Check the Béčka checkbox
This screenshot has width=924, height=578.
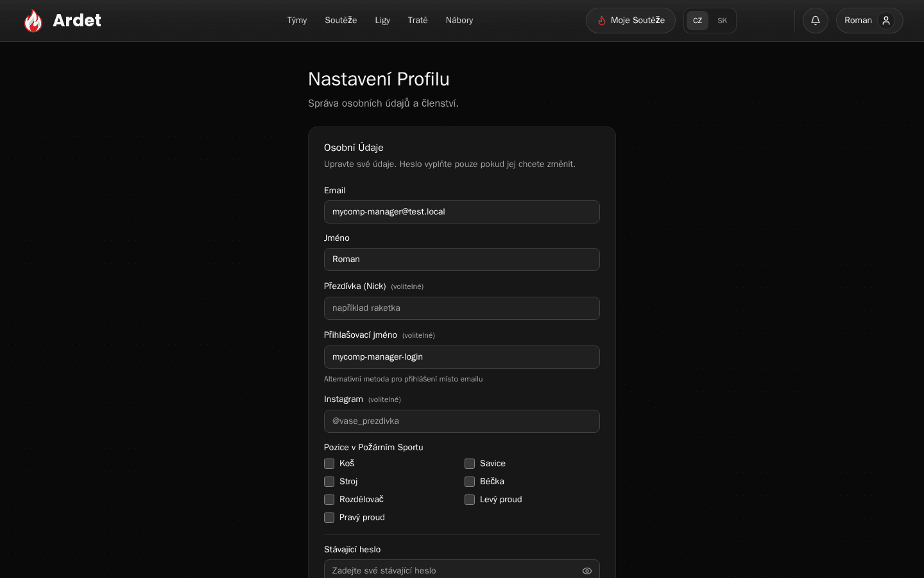click(470, 482)
